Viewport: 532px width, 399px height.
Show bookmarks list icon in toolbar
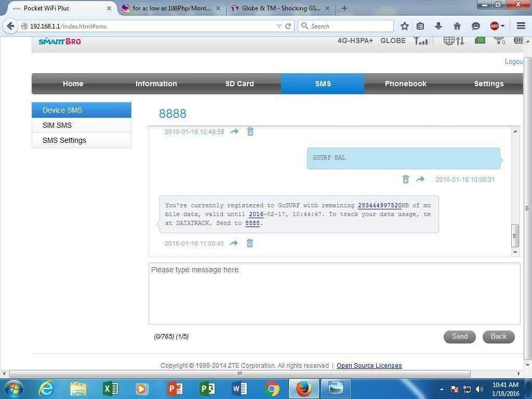[420, 26]
